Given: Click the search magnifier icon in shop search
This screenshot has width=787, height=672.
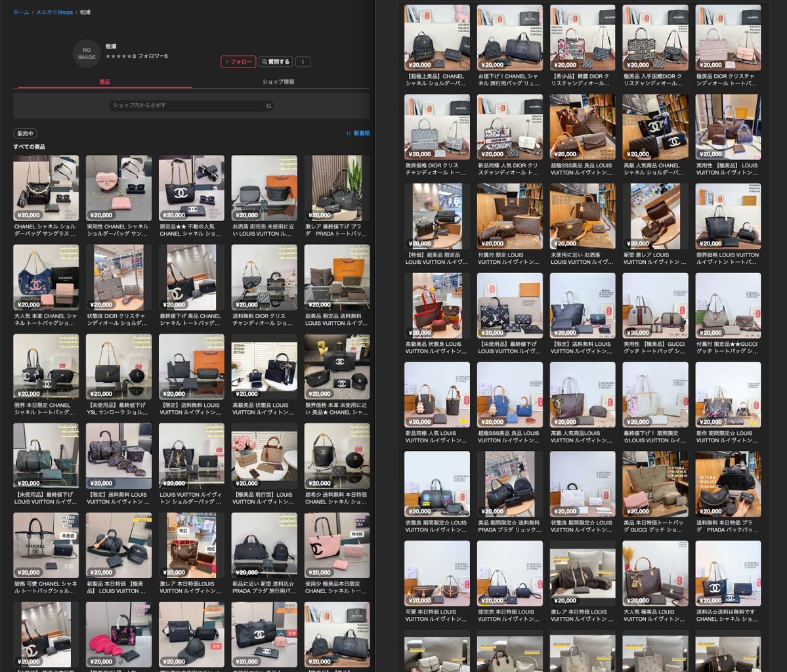Looking at the screenshot, I should click(268, 106).
